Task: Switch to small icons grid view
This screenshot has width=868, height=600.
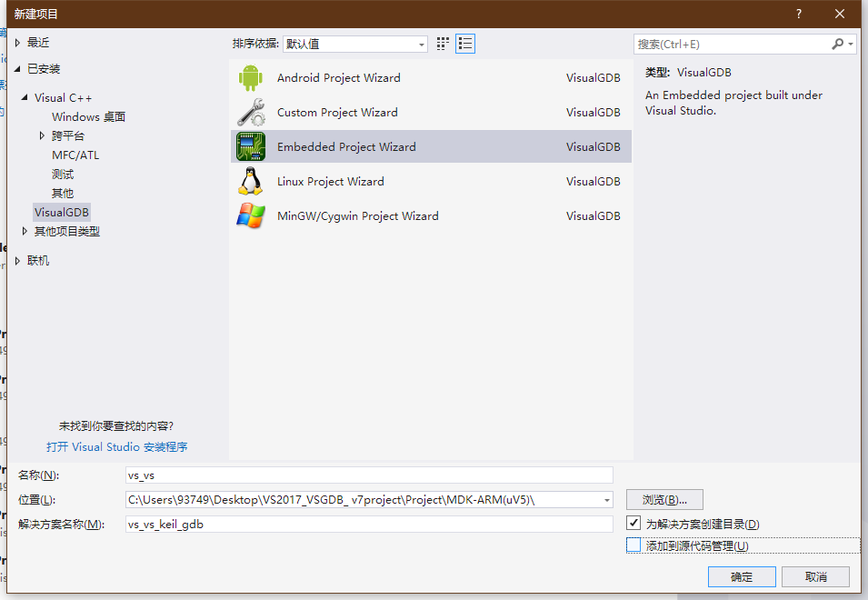Action: [x=443, y=44]
